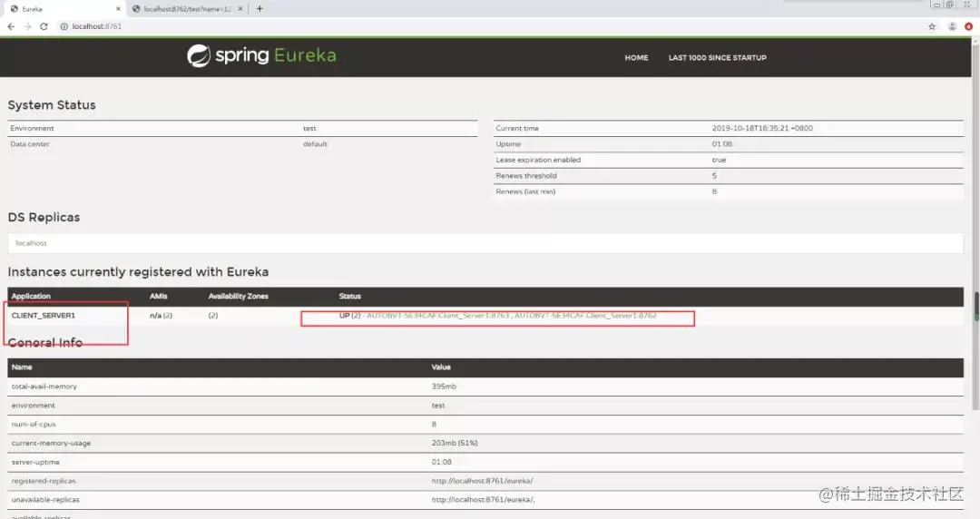Viewport: 980px width, 519px height.
Task: Click the Uptime label in System Status
Action: (508, 144)
